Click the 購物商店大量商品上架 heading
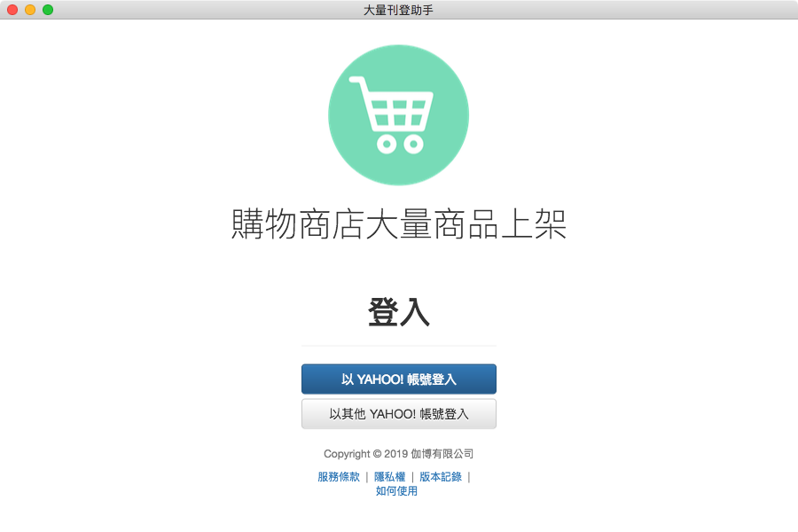Viewport: 798px width, 532px height. [x=398, y=223]
